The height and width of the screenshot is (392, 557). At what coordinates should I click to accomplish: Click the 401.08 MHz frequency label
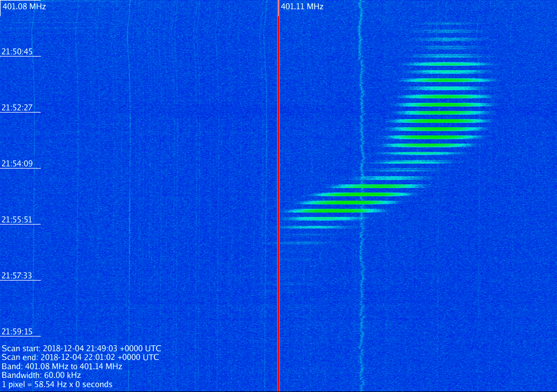coord(24,7)
